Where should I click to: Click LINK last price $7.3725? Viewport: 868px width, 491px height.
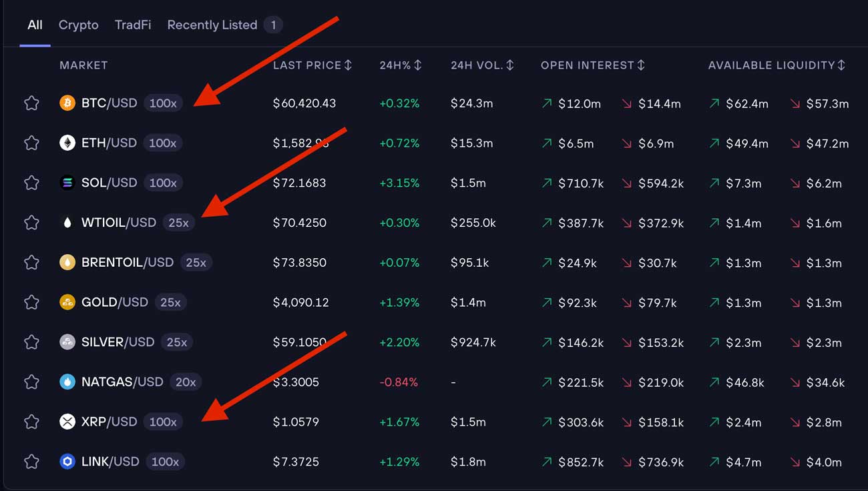tap(296, 462)
